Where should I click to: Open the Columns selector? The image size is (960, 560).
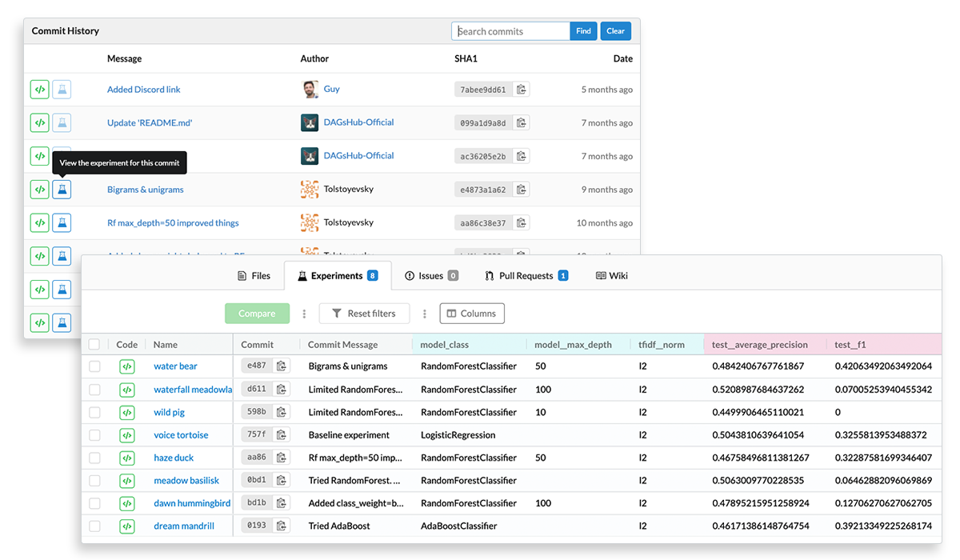(472, 314)
